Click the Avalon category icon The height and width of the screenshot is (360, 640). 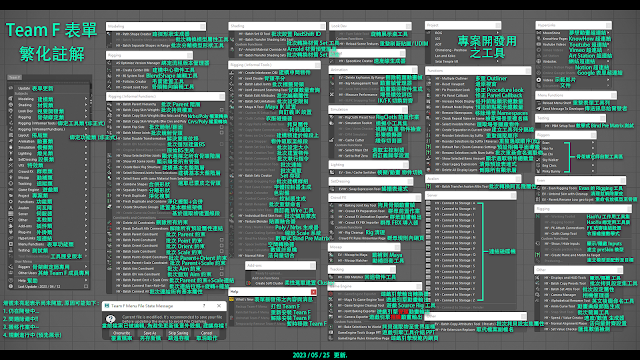[11, 208]
